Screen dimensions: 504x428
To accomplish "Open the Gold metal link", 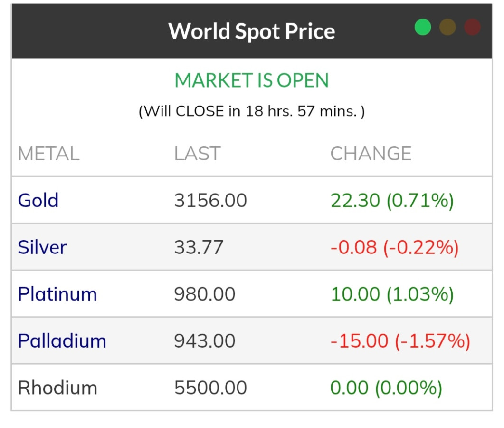I will [x=38, y=200].
